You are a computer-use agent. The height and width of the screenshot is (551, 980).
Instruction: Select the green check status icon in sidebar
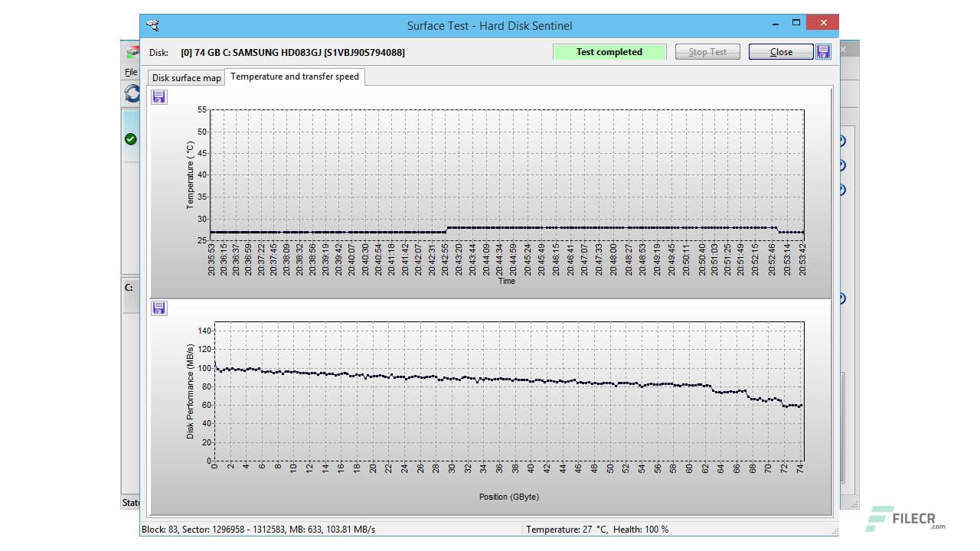click(x=131, y=138)
